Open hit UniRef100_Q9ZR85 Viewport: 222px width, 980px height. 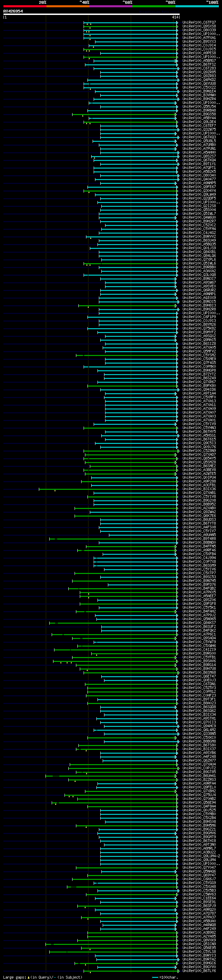pyautogui.click(x=199, y=72)
